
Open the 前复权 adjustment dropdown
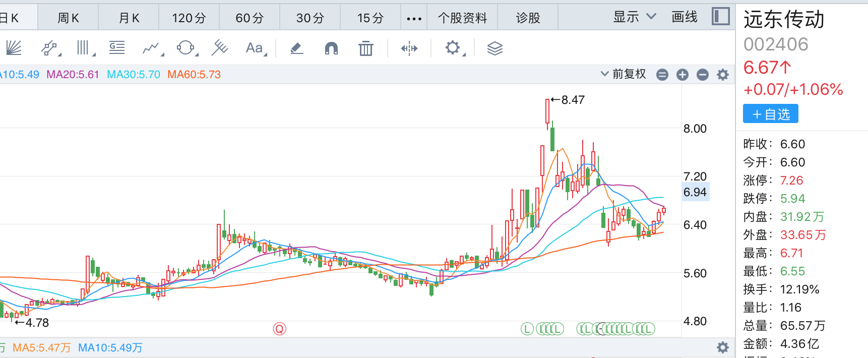pos(624,74)
